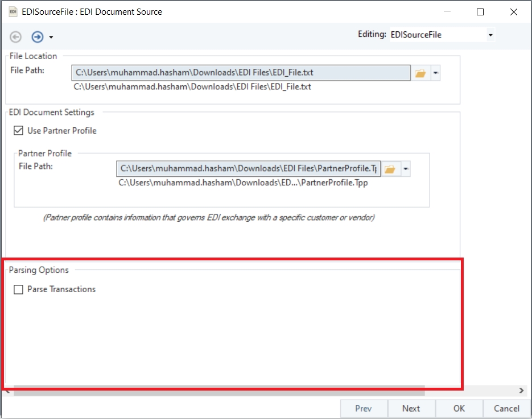Click the EDI file path input field
This screenshot has height=419, width=532.
pyautogui.click(x=241, y=73)
